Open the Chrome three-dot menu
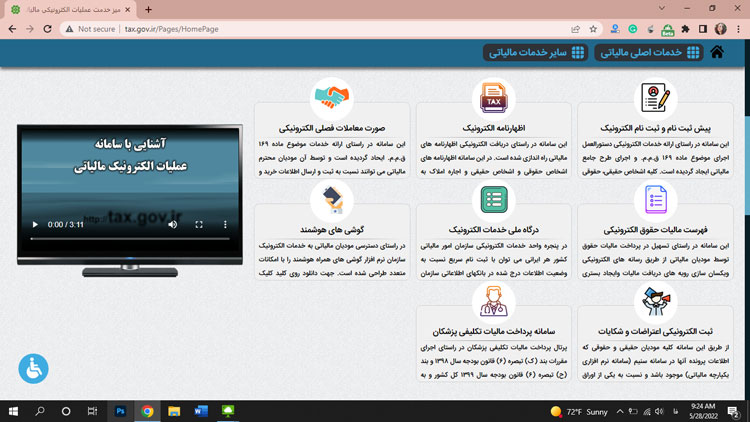Screen dimensions: 750x422 coord(738,29)
